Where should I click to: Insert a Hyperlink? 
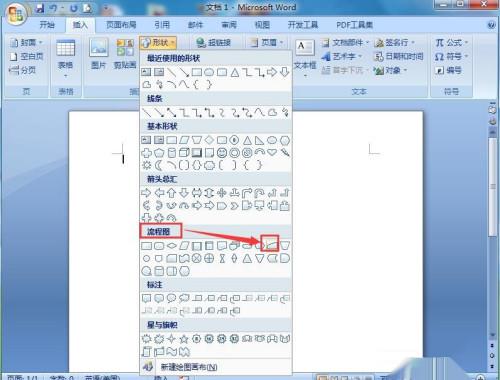click(213, 43)
